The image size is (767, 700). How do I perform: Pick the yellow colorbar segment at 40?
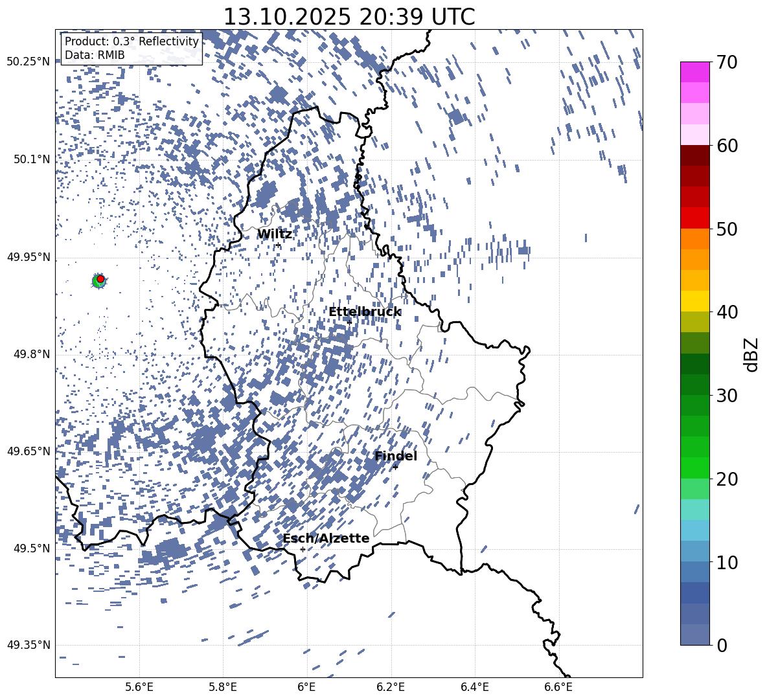coord(694,301)
